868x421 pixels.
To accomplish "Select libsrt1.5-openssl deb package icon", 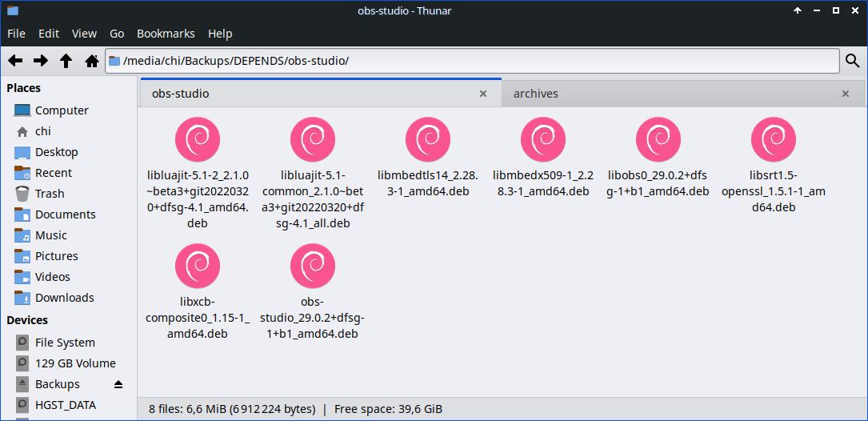I will 774,139.
